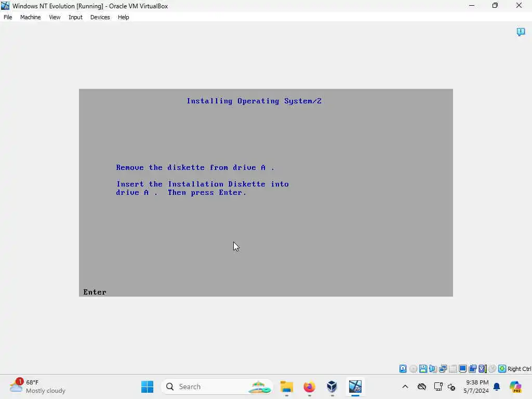Close the VirtualBox VM window

coord(519,6)
